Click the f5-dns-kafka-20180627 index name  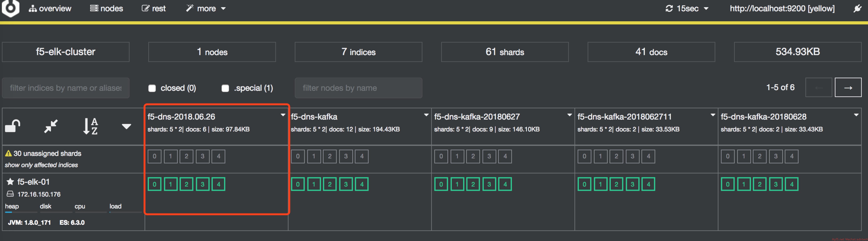tap(477, 117)
